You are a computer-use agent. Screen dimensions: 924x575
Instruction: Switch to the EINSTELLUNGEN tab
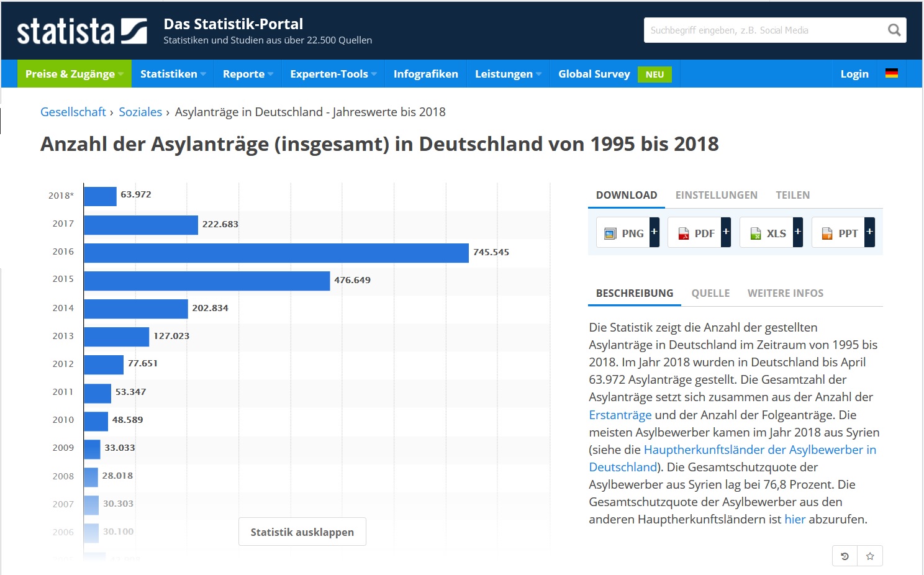click(x=717, y=195)
